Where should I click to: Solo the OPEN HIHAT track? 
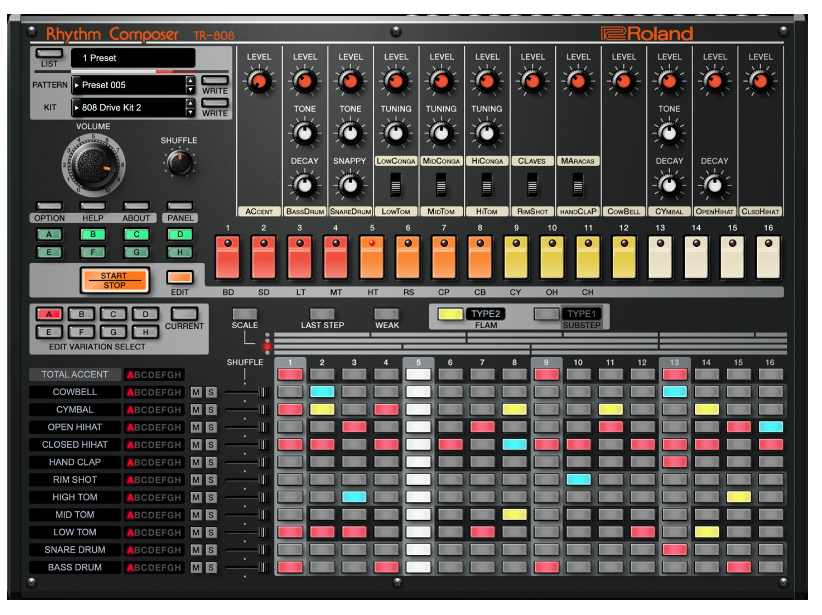point(211,427)
